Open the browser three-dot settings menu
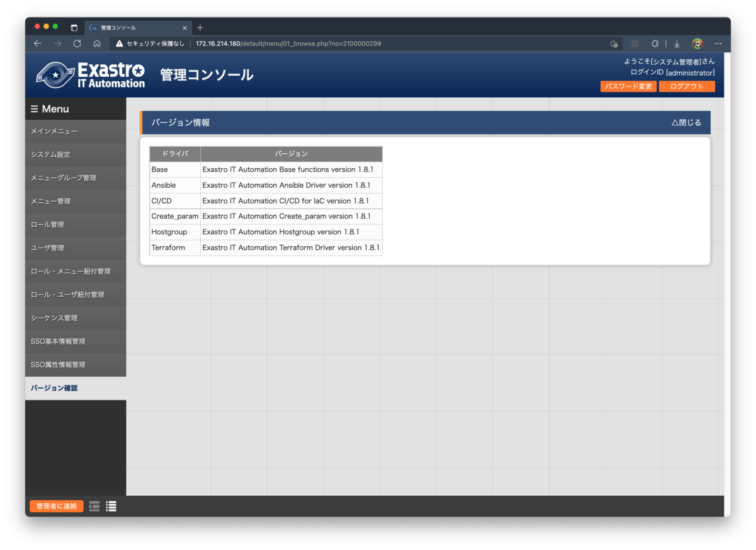 pyautogui.click(x=718, y=43)
